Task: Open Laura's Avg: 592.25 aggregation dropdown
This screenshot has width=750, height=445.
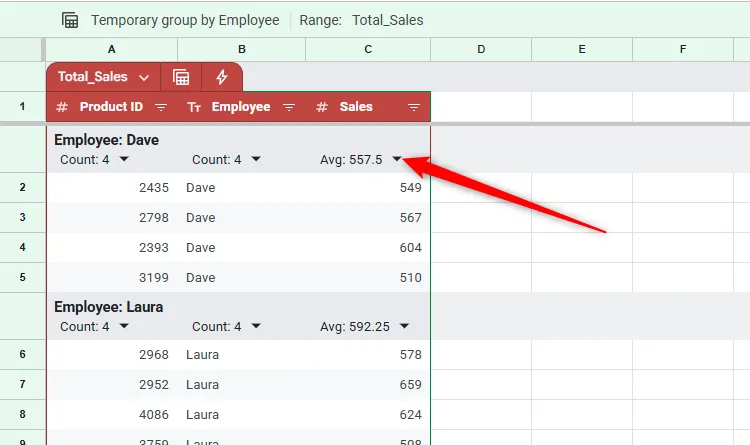Action: 404,326
